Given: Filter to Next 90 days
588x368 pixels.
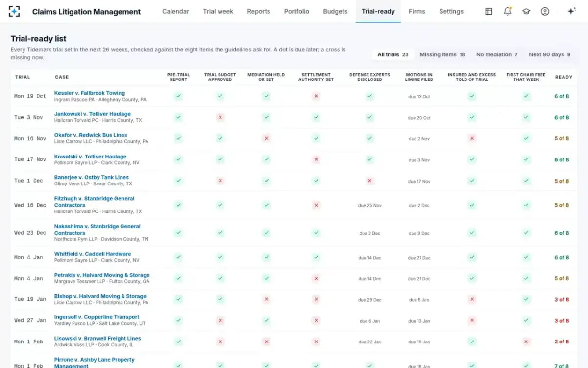Looking at the screenshot, I should [x=550, y=54].
